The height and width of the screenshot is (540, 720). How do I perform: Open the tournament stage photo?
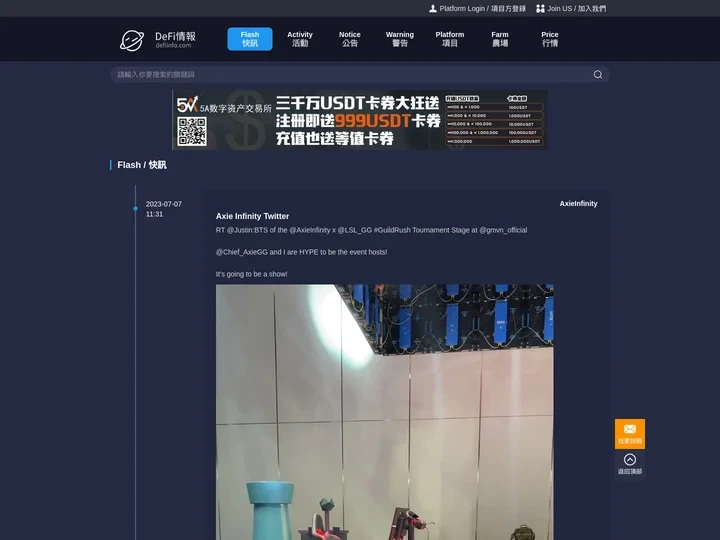(x=385, y=412)
